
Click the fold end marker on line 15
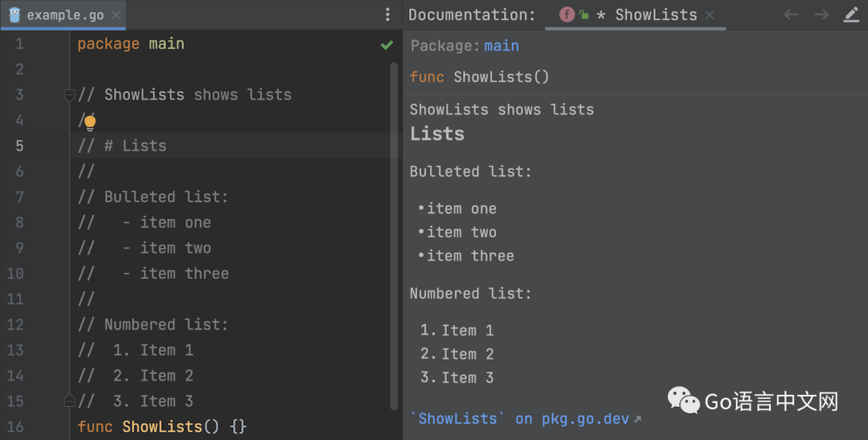(x=69, y=401)
